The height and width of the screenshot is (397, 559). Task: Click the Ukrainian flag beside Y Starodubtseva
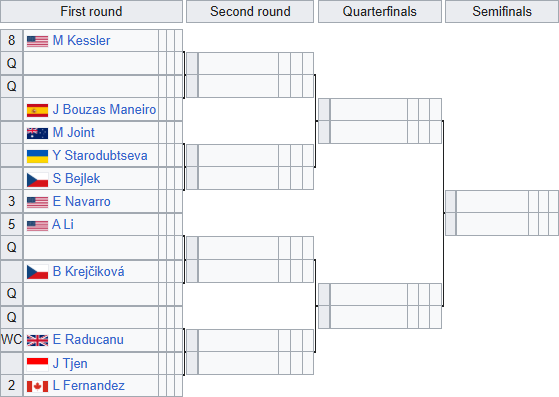coord(37,156)
